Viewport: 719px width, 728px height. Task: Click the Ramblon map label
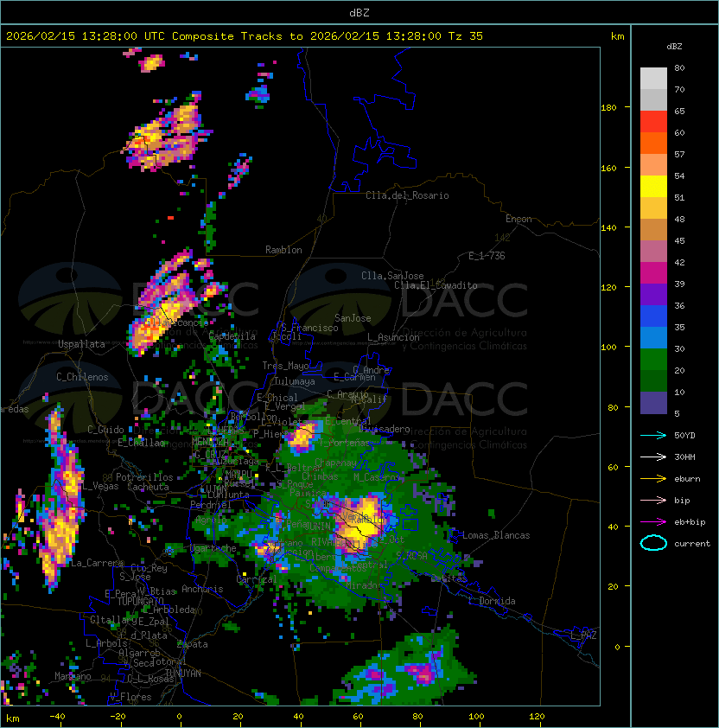point(283,250)
